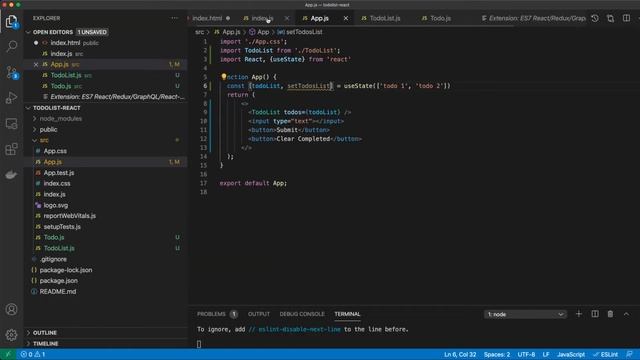Switch to the ES7 React extension tab
The image size is (640, 360).
pyautogui.click(x=533, y=18)
